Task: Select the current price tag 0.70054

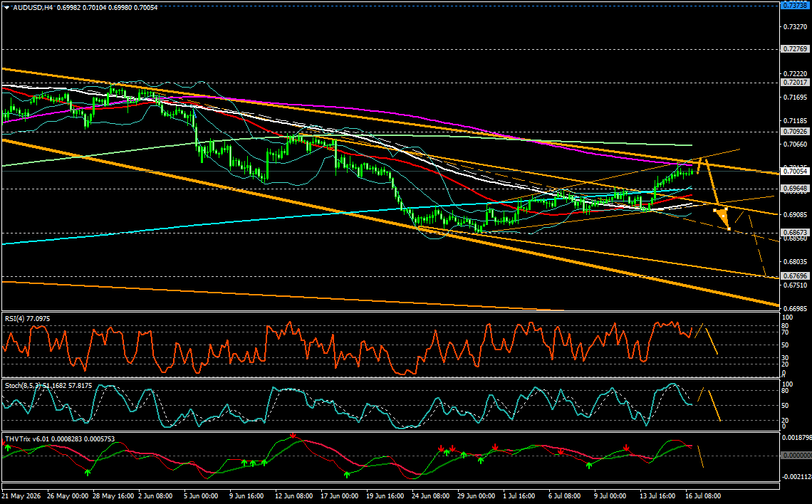Action: [x=795, y=171]
